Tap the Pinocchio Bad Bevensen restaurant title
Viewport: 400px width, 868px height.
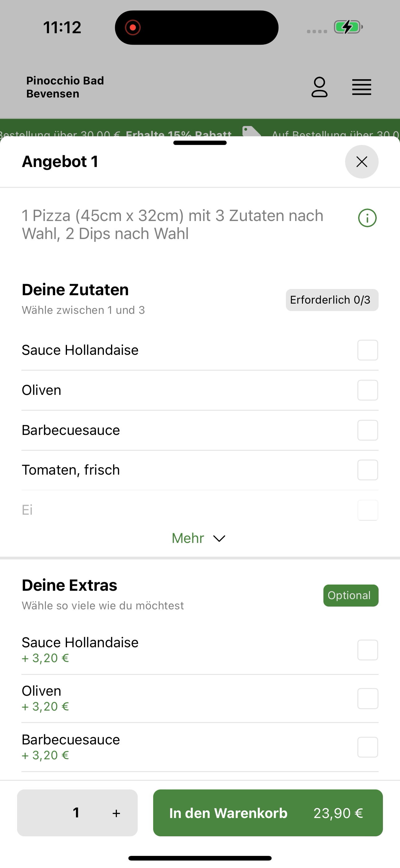[x=65, y=87]
